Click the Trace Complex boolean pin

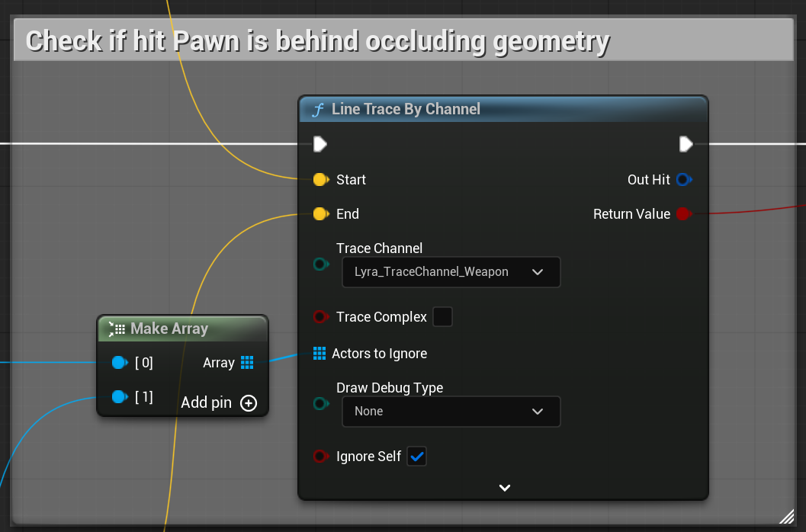pos(321,316)
